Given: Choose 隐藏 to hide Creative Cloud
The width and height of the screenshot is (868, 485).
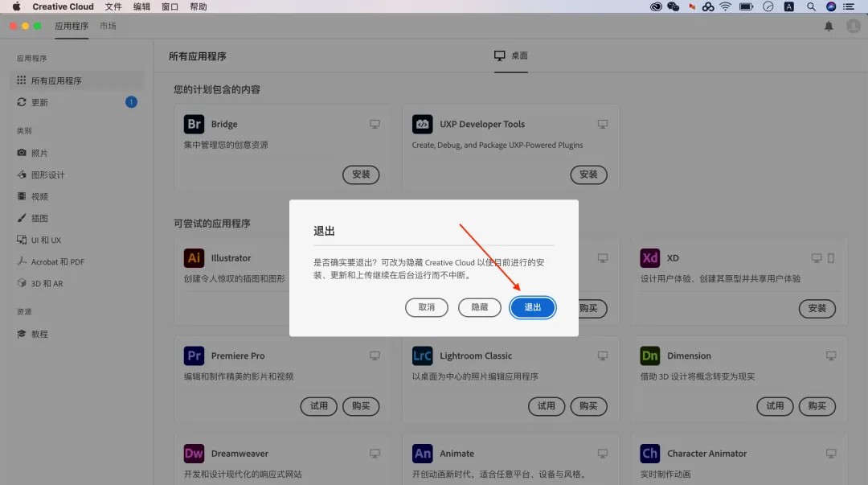Looking at the screenshot, I should coord(479,307).
